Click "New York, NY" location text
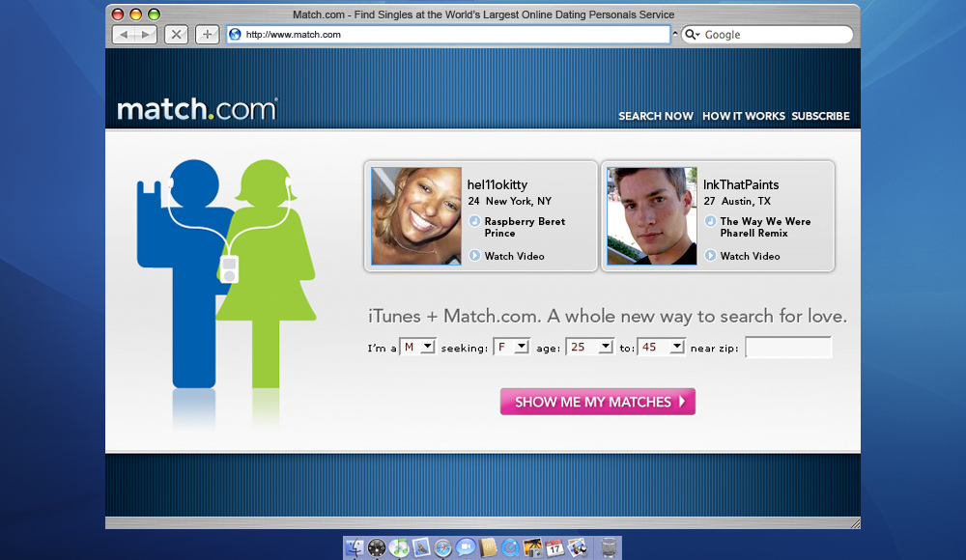The height and width of the screenshot is (560, 966). pos(518,201)
